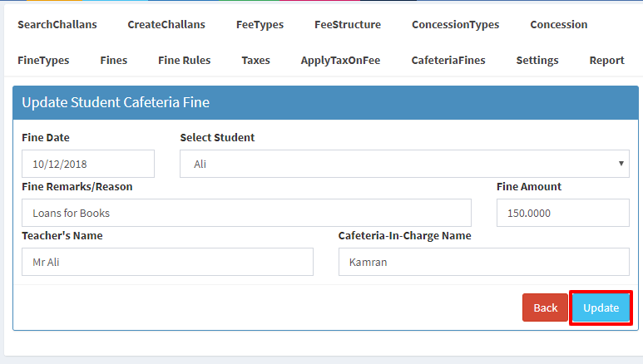Switch to the FeeTypes tab
The height and width of the screenshot is (364, 643).
point(260,25)
